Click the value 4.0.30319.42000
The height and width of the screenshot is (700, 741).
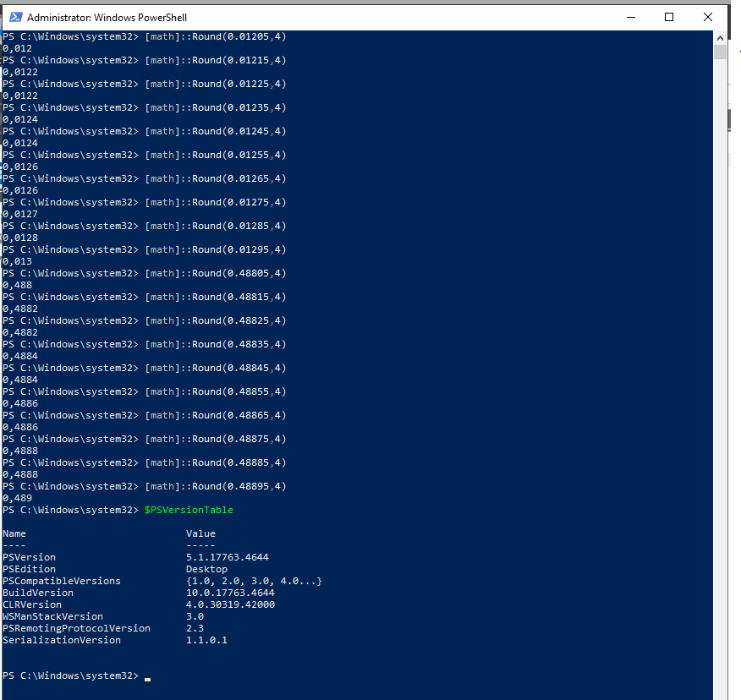coord(230,604)
